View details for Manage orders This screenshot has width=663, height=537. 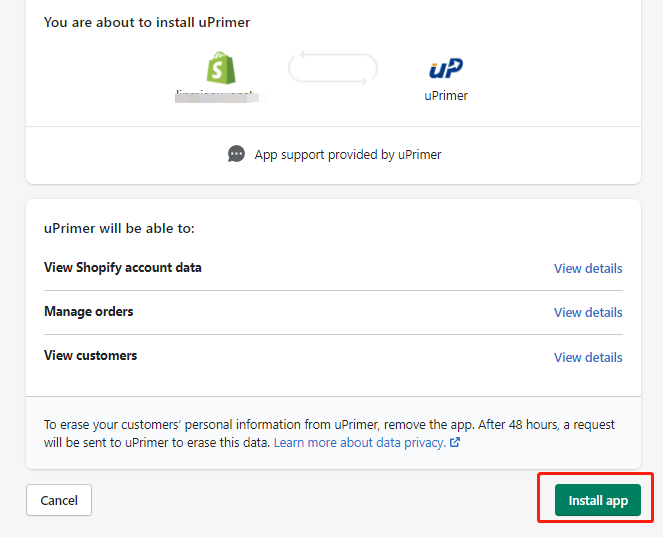point(588,312)
